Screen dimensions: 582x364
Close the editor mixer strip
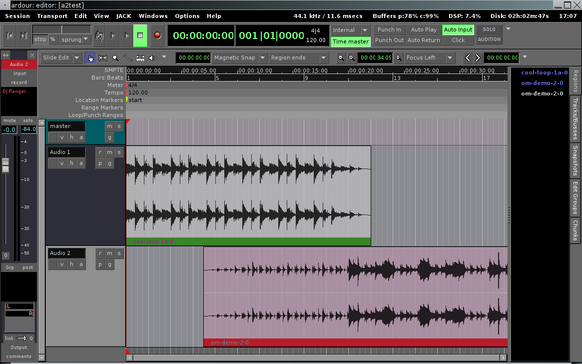tap(32, 55)
